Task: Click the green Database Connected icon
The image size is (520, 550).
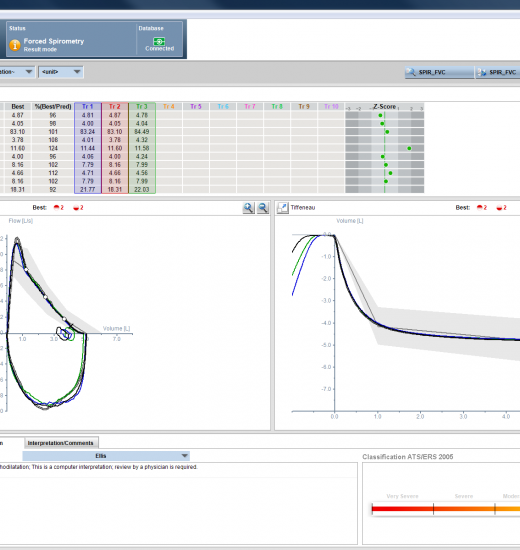Action: pyautogui.click(x=159, y=41)
